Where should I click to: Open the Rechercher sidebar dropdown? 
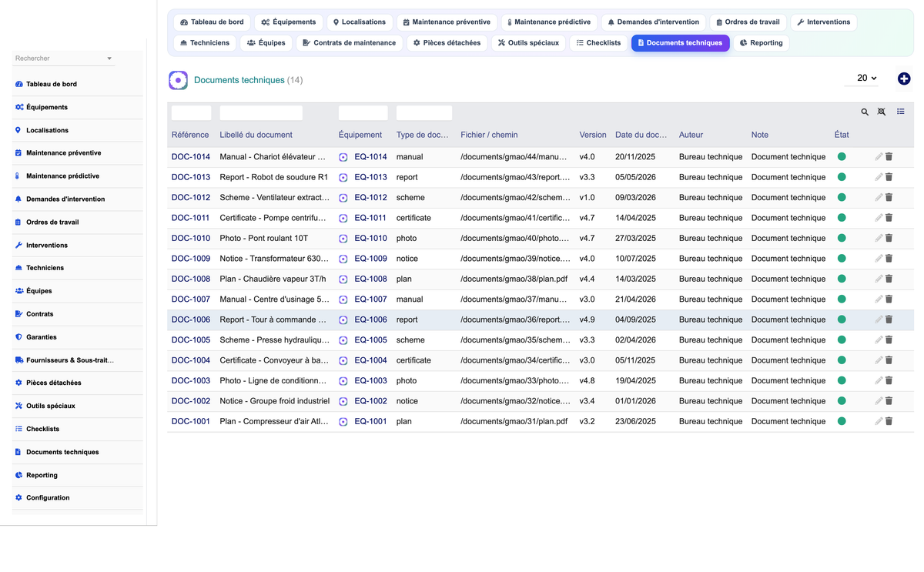point(64,59)
